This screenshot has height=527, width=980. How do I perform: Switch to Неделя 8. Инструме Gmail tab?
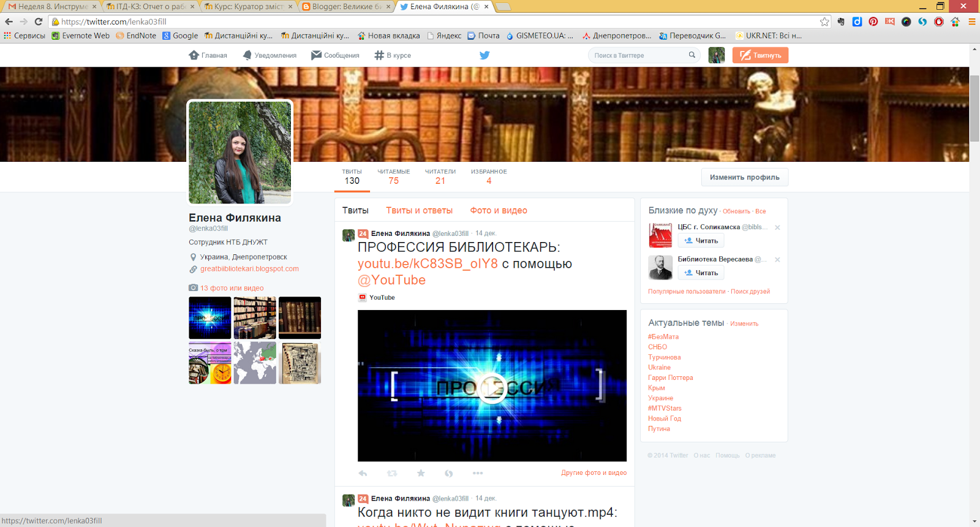tap(52, 7)
